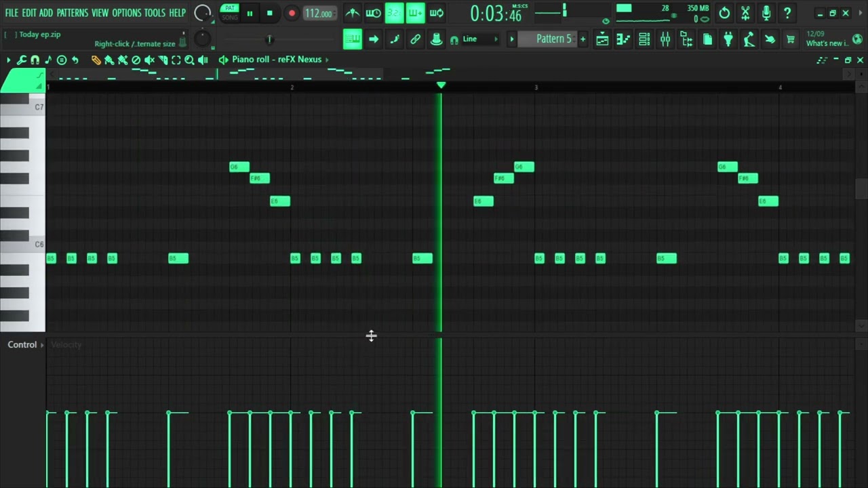Select the Delete tool
The width and height of the screenshot is (868, 488).
pyautogui.click(x=136, y=60)
